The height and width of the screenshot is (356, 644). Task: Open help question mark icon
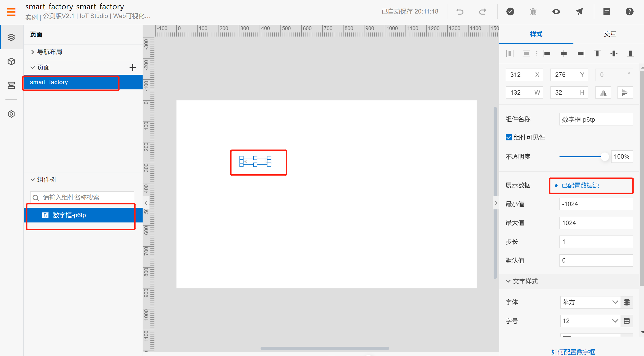630,12
